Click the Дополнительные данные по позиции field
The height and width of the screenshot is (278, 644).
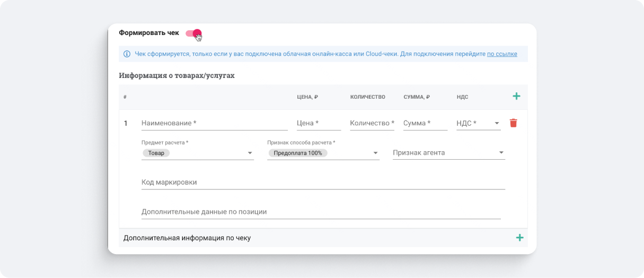(x=321, y=212)
